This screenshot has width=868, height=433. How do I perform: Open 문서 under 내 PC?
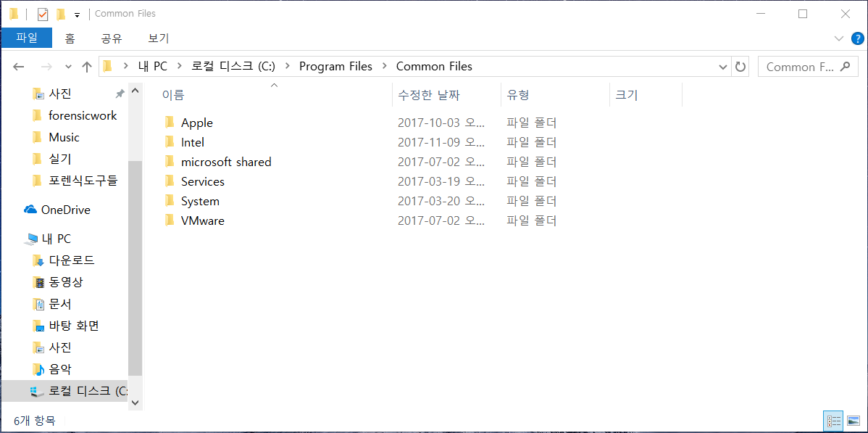tap(60, 304)
